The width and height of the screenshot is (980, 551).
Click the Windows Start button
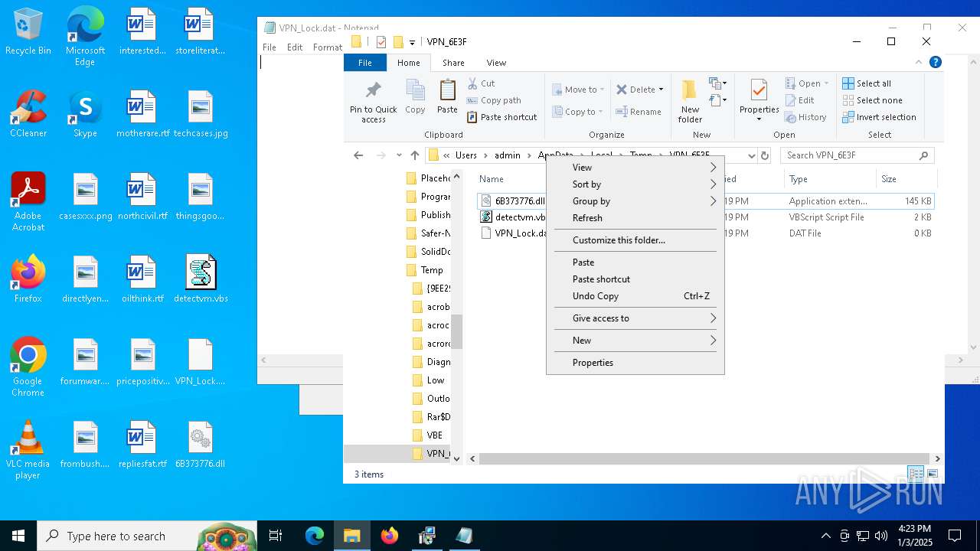coord(18,536)
